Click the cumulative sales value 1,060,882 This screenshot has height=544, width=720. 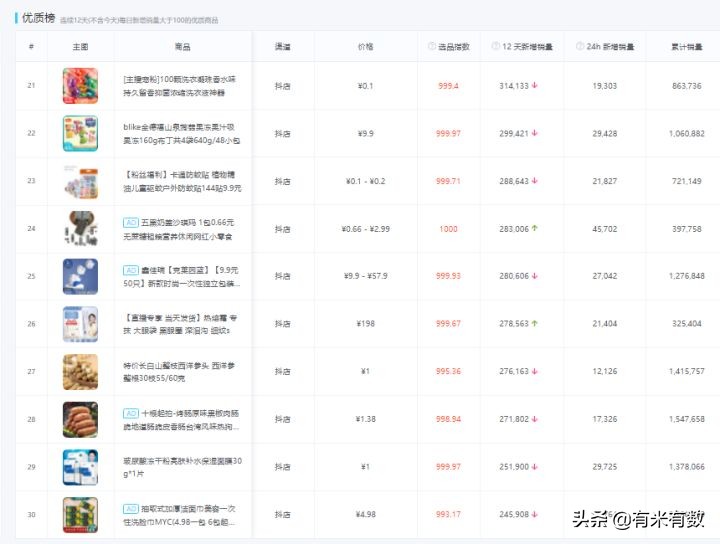686,134
